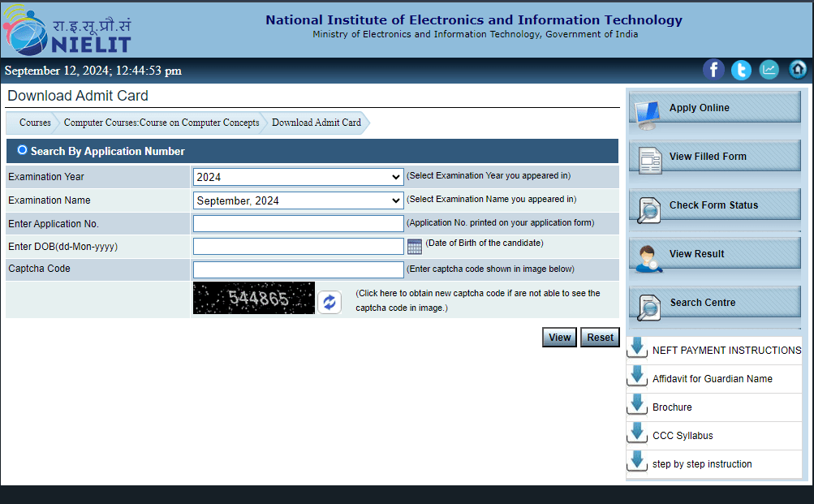The height and width of the screenshot is (504, 814).
Task: Open the Facebook icon in header
Action: coord(713,70)
